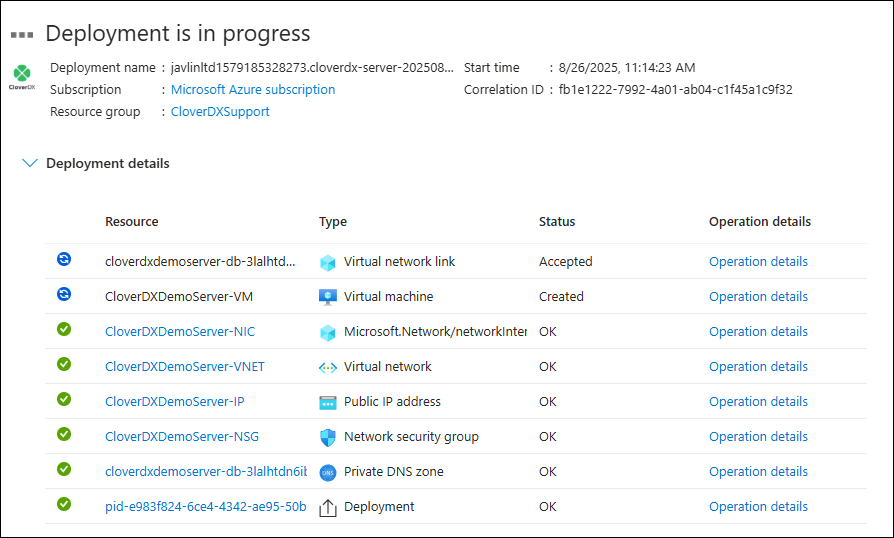View Operation details for CloverDXDemoServer-NIC

pos(758,332)
